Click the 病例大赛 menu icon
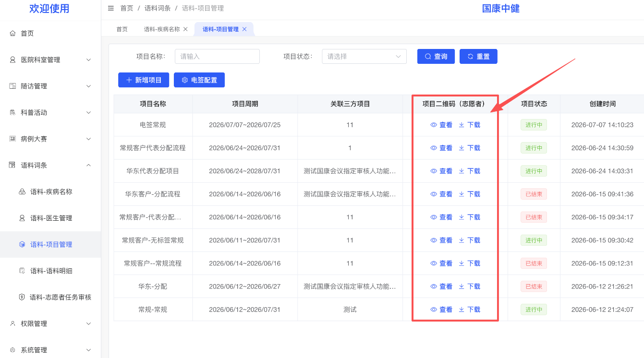 [x=13, y=139]
